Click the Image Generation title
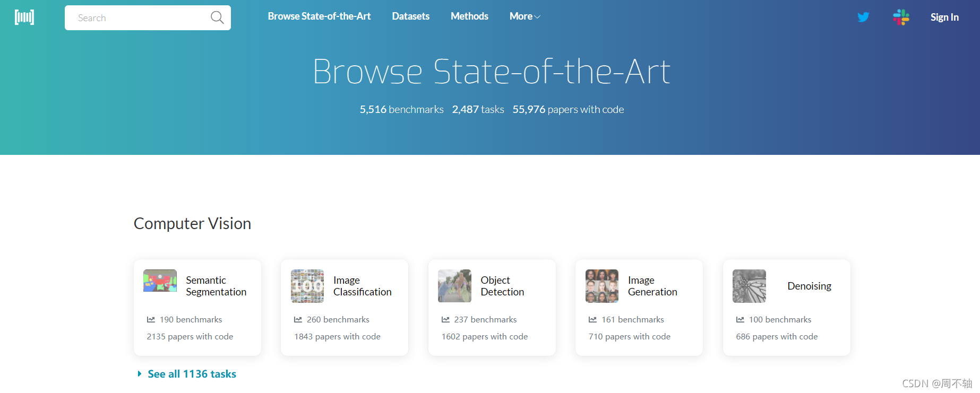The image size is (980, 393). tap(652, 286)
